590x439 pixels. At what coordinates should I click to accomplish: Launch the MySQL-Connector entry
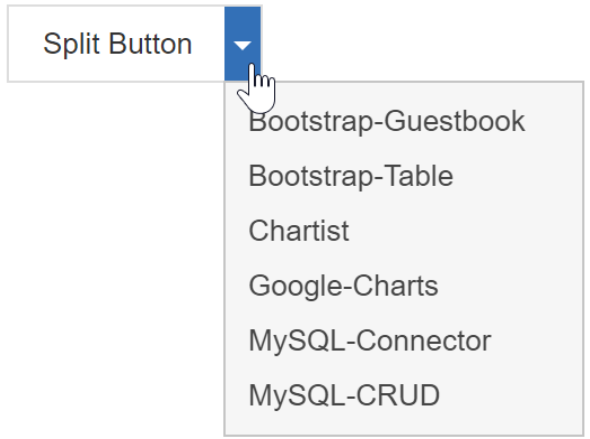[370, 341]
